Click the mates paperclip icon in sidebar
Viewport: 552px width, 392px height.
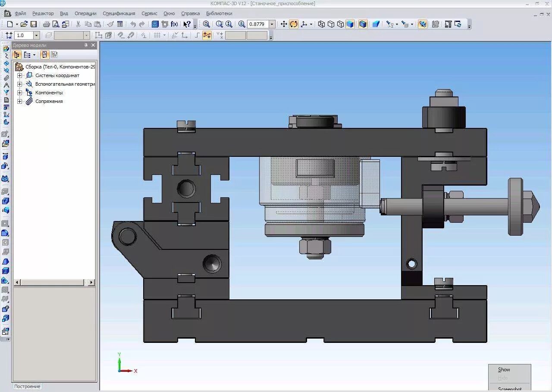coord(6,78)
